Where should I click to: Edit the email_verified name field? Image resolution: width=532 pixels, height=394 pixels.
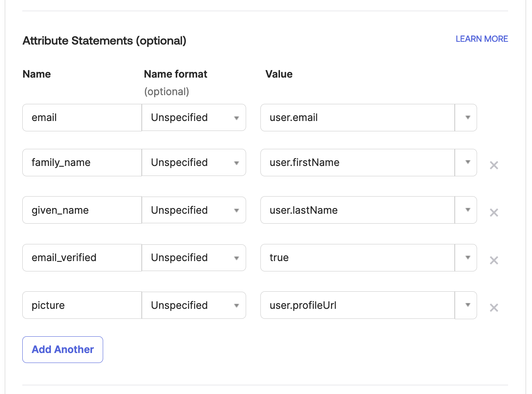click(x=82, y=257)
